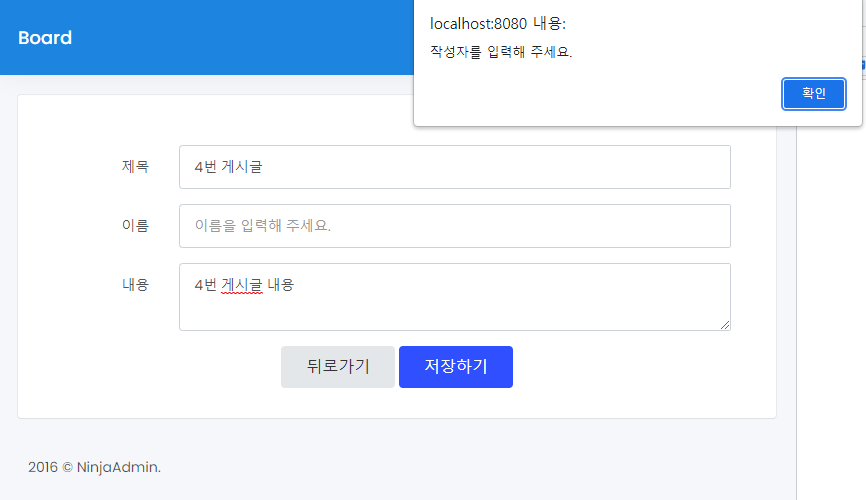Click the 제목 label

pos(135,167)
